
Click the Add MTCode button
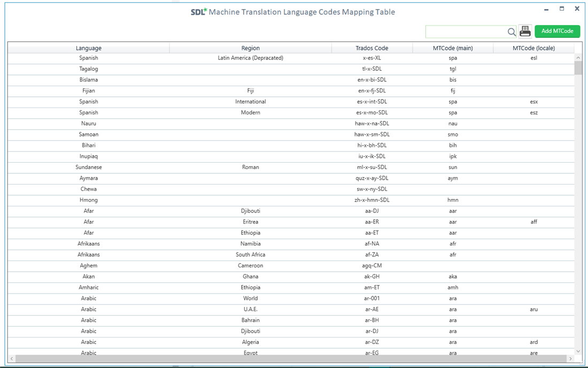(x=557, y=31)
